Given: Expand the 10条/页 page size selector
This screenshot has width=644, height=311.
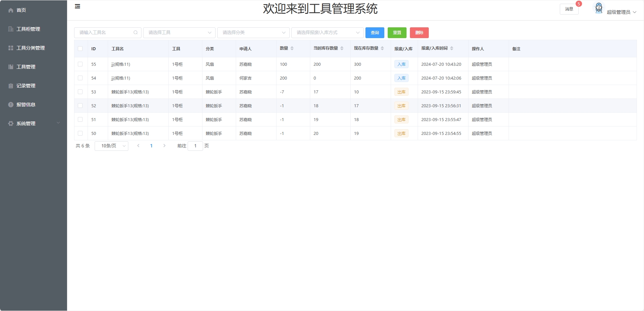Looking at the screenshot, I should (x=111, y=146).
